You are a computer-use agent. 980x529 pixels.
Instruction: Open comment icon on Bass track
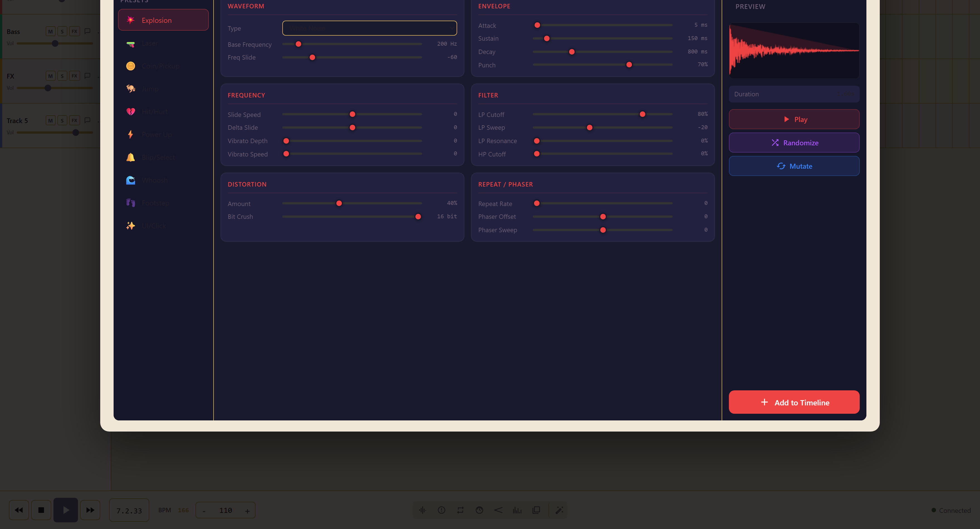[x=87, y=31]
